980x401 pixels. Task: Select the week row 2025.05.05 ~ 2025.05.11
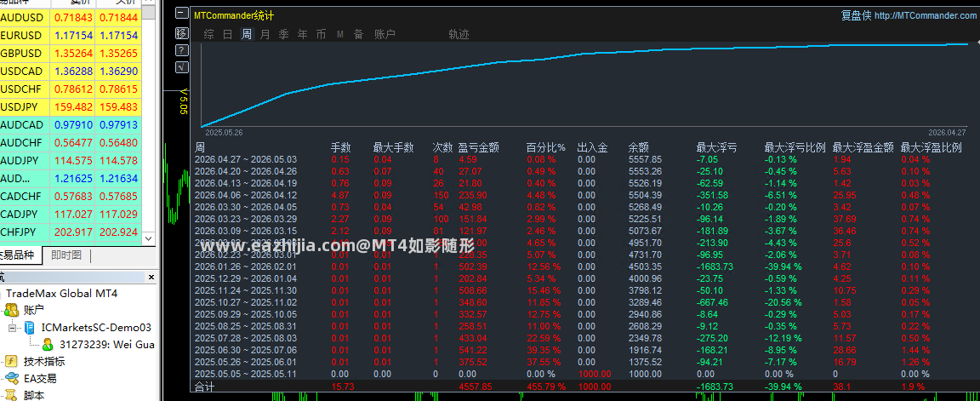(x=584, y=374)
